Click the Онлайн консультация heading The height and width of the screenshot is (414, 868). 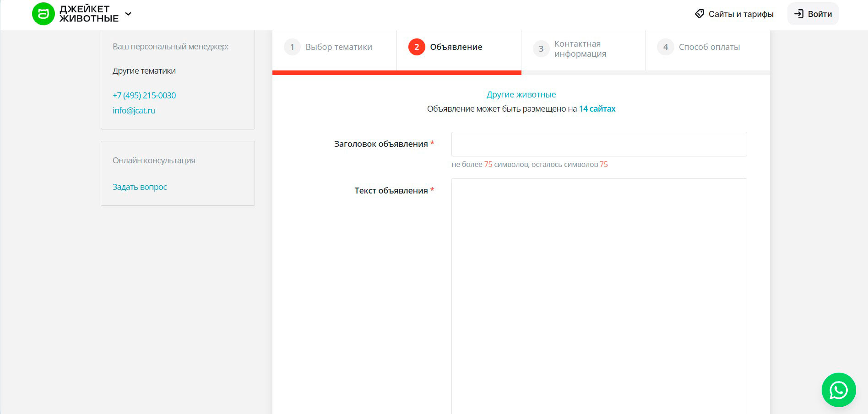[154, 161]
